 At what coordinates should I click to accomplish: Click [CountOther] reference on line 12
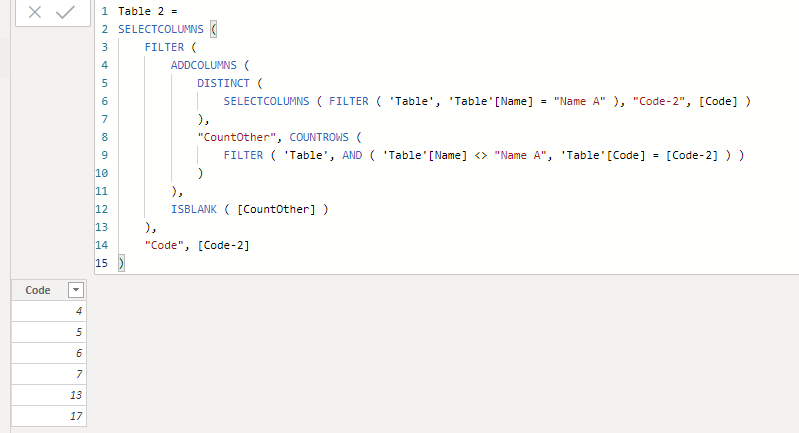tap(276, 209)
